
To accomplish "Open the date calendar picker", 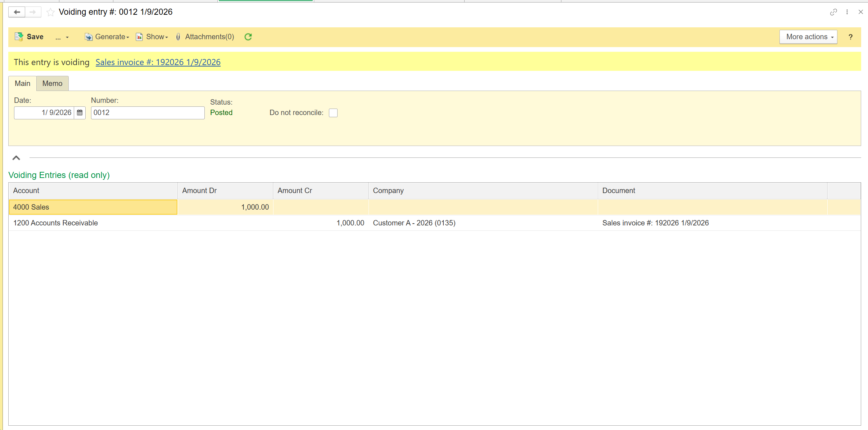I will [x=80, y=113].
